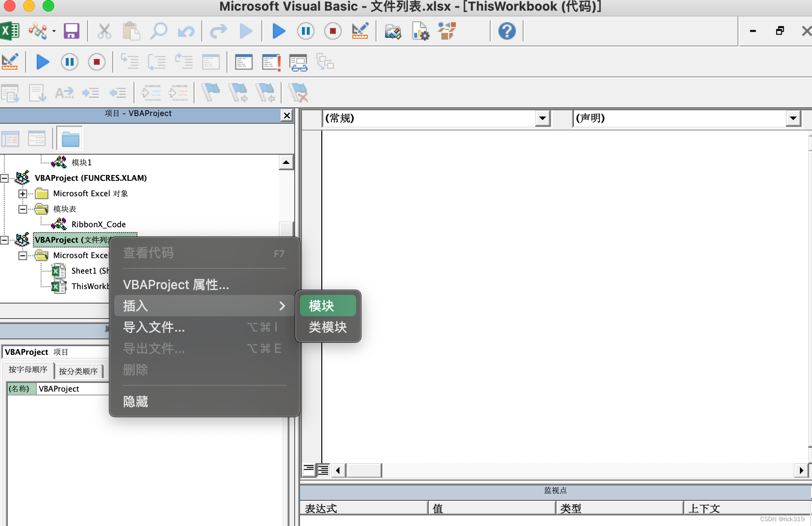Click Clear All Bookmarks icon
Viewport: 812px width, 526px height.
[298, 92]
